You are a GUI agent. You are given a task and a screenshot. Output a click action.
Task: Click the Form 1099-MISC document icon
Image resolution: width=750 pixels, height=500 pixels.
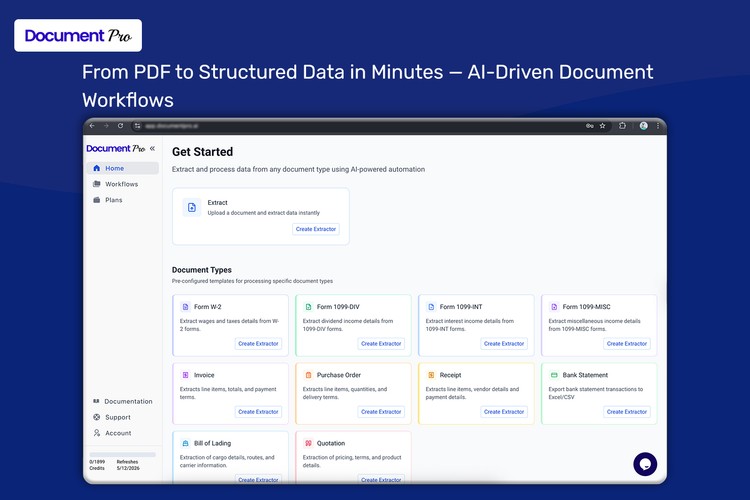click(x=554, y=307)
